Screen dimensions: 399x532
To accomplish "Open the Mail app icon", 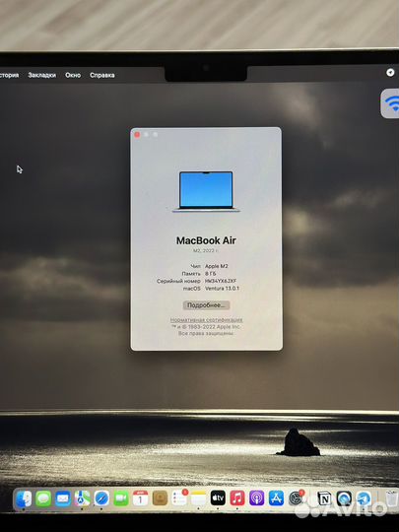I will [63, 499].
